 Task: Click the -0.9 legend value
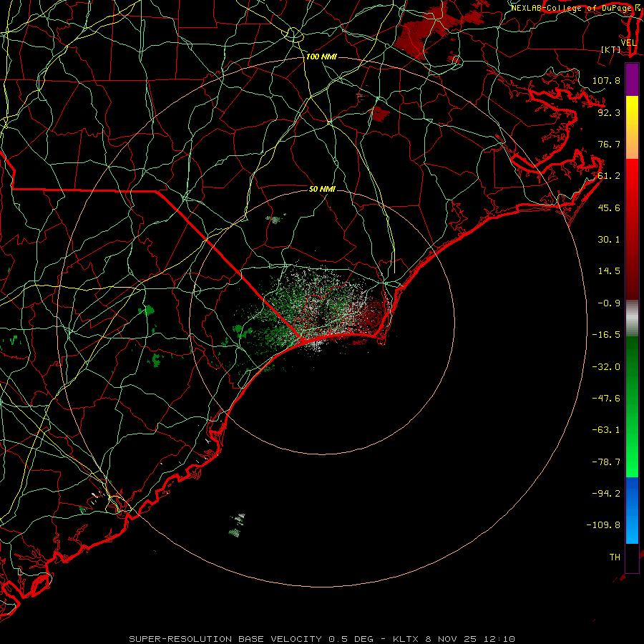[609, 303]
